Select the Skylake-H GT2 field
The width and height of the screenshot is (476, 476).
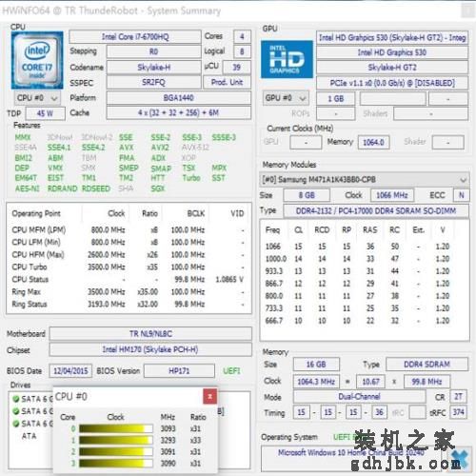(x=392, y=68)
